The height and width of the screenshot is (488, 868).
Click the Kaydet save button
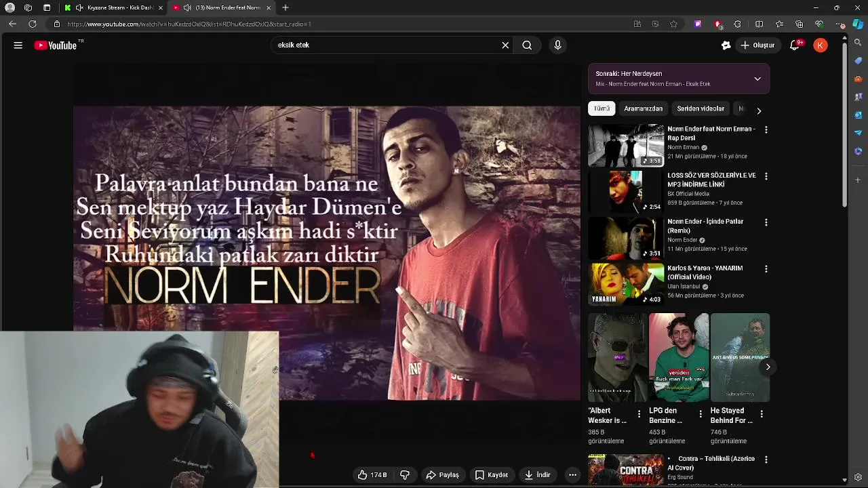pos(492,475)
